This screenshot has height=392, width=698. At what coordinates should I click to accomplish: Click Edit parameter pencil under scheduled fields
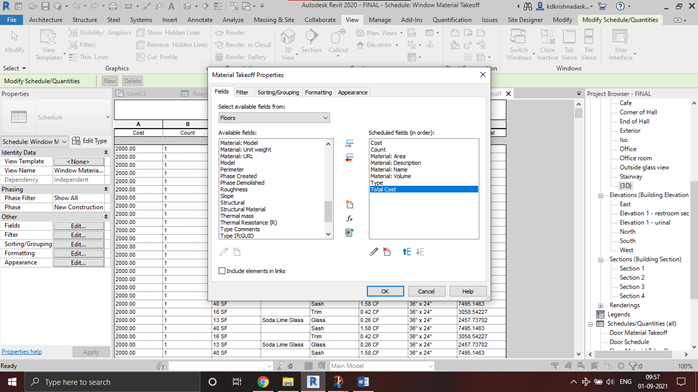374,252
